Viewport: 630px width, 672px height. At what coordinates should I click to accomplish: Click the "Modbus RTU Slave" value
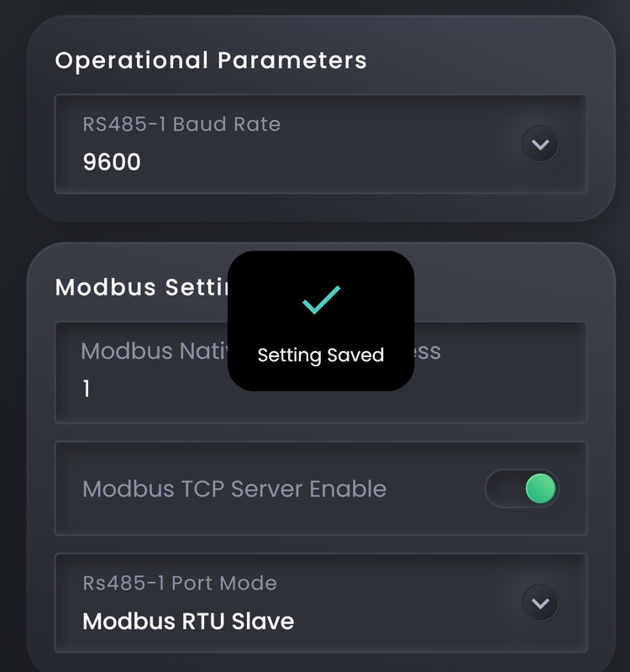(x=188, y=622)
